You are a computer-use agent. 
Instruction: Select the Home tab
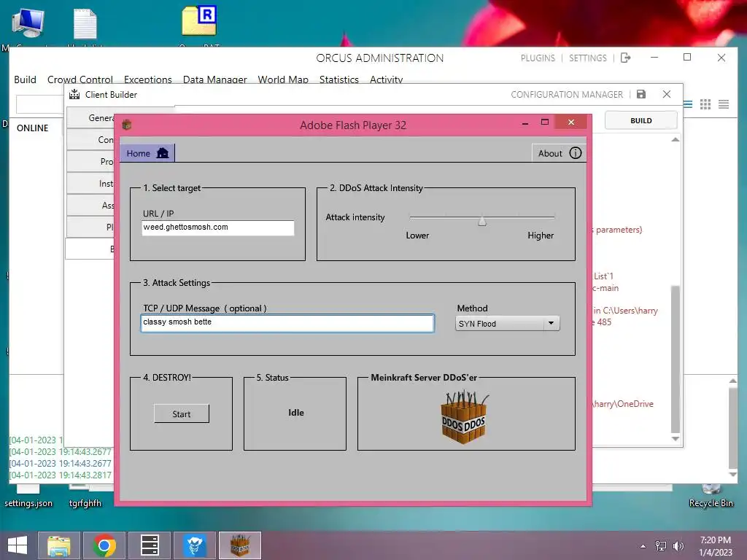pyautogui.click(x=147, y=153)
